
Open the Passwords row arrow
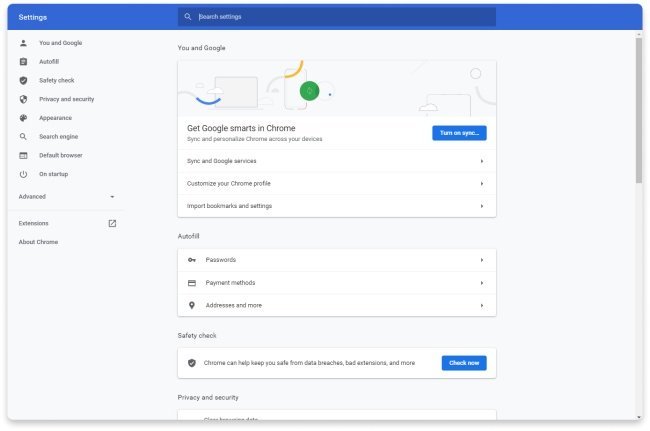[x=482, y=260]
